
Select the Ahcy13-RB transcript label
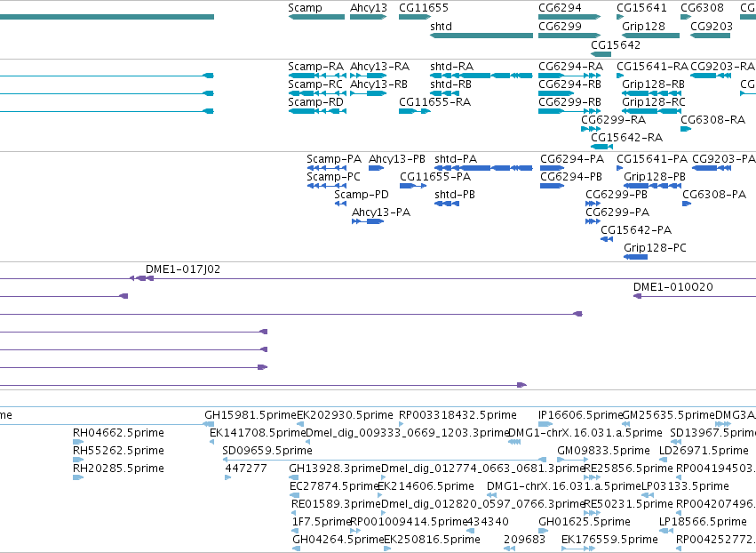point(378,84)
